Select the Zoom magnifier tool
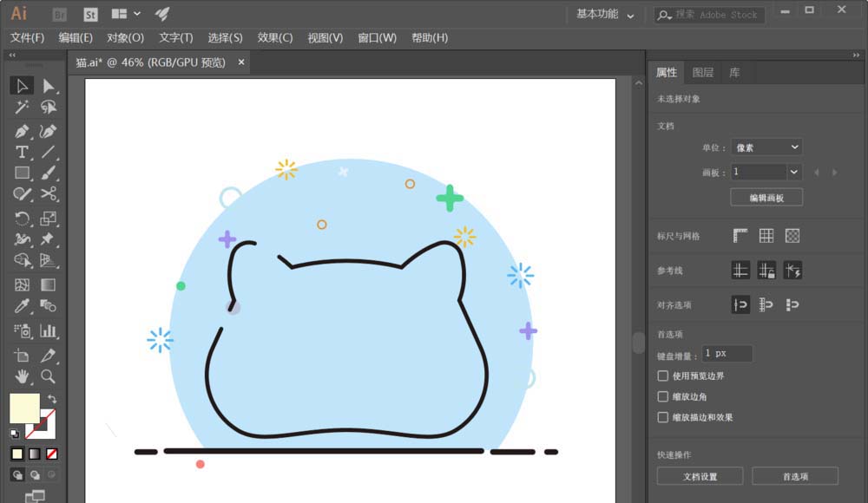Screen dimensions: 868x503 coord(48,377)
